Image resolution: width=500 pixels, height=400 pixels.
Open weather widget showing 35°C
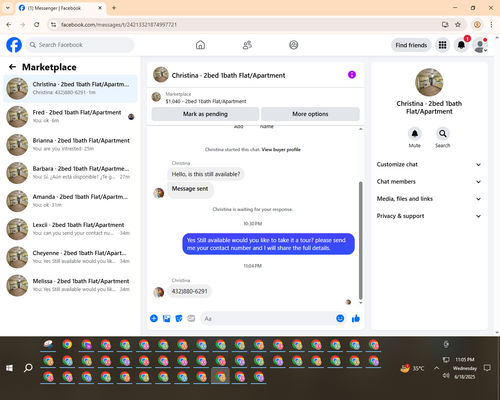pos(413,368)
